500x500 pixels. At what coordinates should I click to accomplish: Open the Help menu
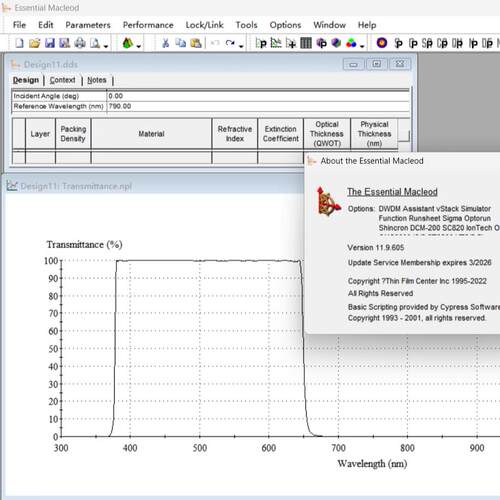[367, 25]
